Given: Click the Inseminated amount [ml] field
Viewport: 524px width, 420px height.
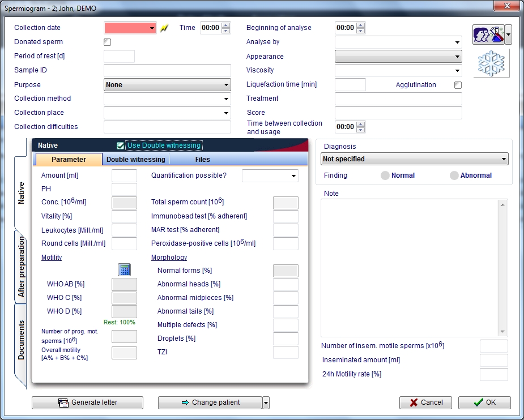Looking at the screenshot, I should coord(494,360).
